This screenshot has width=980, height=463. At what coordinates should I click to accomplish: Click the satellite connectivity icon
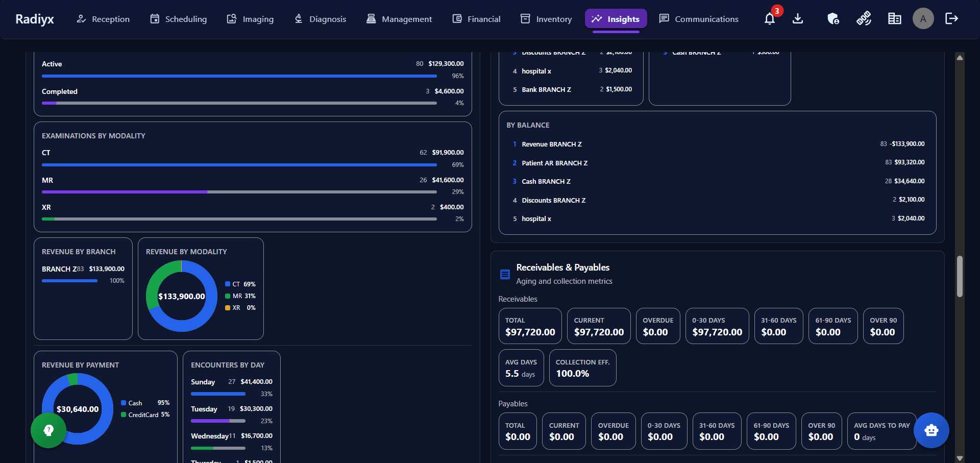(864, 19)
